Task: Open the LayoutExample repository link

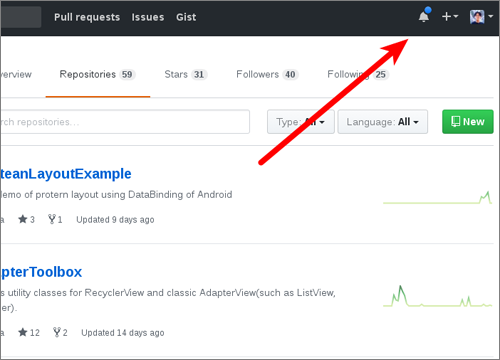Action: 66,174
